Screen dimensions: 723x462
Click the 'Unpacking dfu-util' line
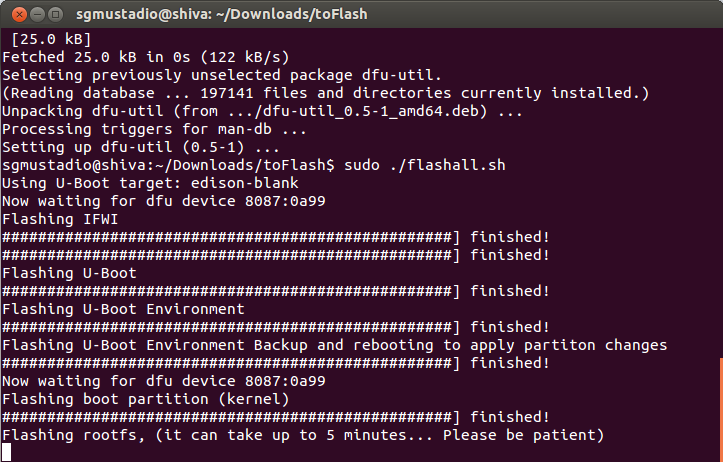tap(262, 111)
